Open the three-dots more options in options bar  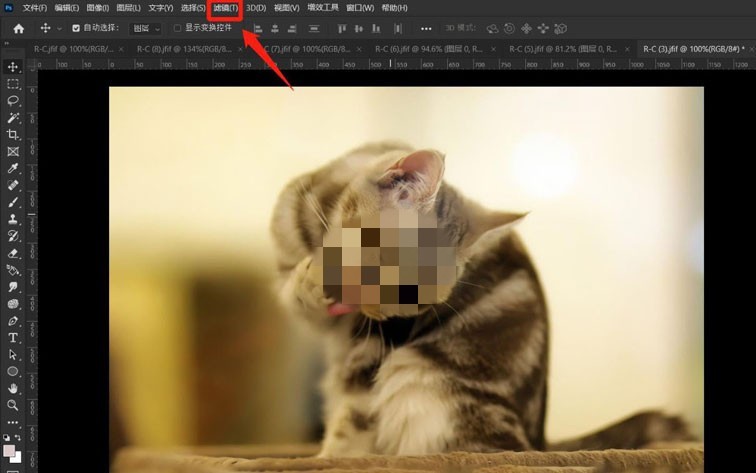pos(426,29)
